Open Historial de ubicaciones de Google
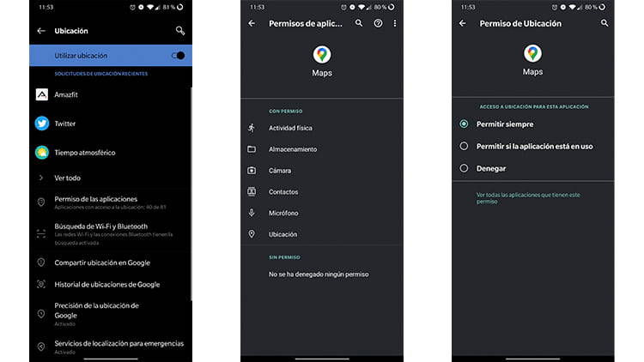The image size is (644, 362). tap(106, 284)
